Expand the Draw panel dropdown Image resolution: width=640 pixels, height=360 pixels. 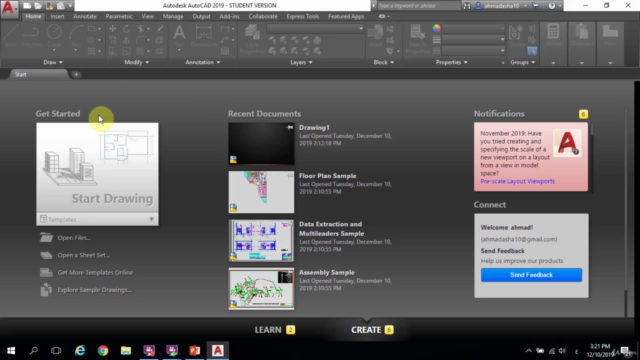point(53,62)
